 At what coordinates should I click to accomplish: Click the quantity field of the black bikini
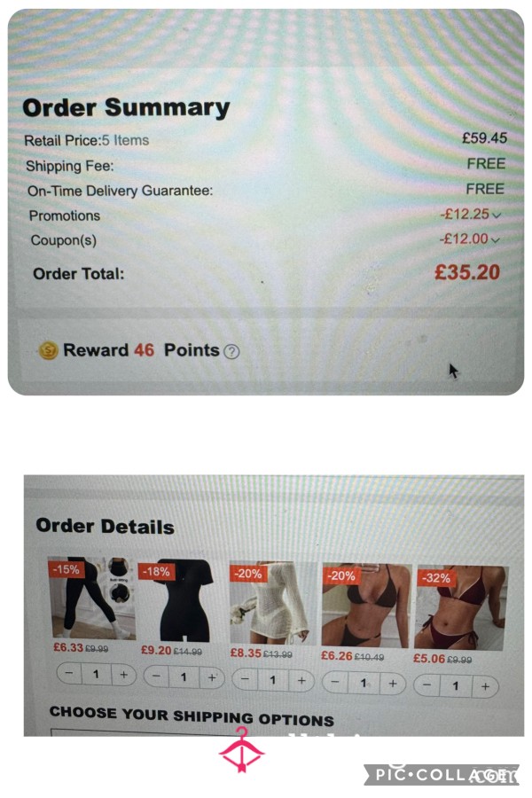[364, 683]
